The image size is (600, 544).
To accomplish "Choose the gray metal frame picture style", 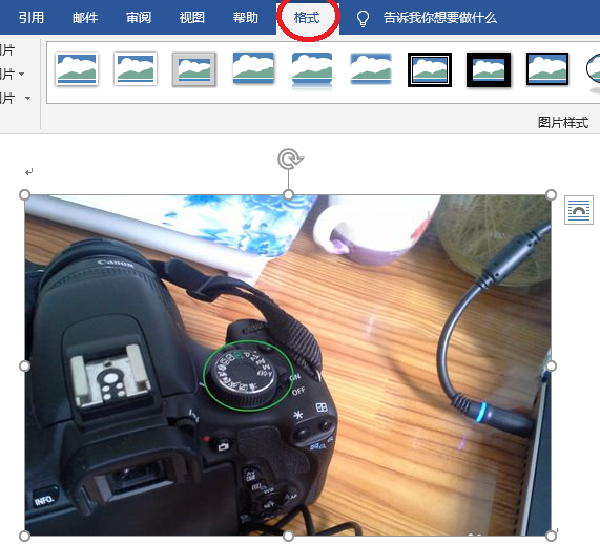I will coord(194,70).
